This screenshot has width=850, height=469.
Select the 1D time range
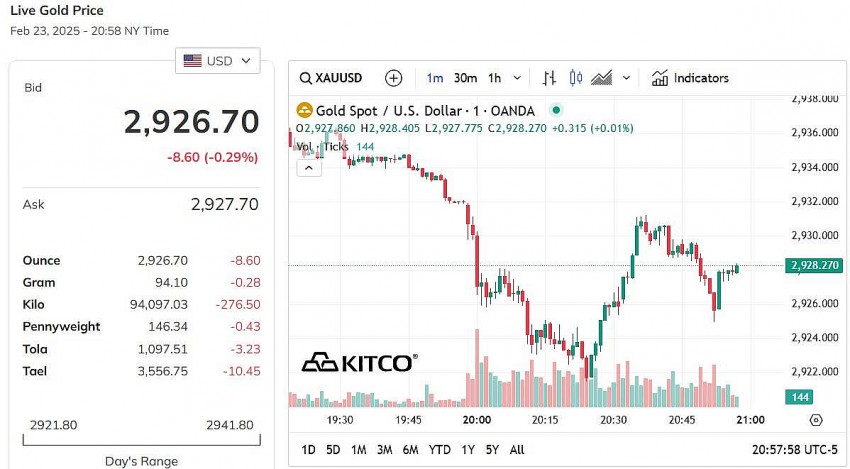[x=309, y=450]
